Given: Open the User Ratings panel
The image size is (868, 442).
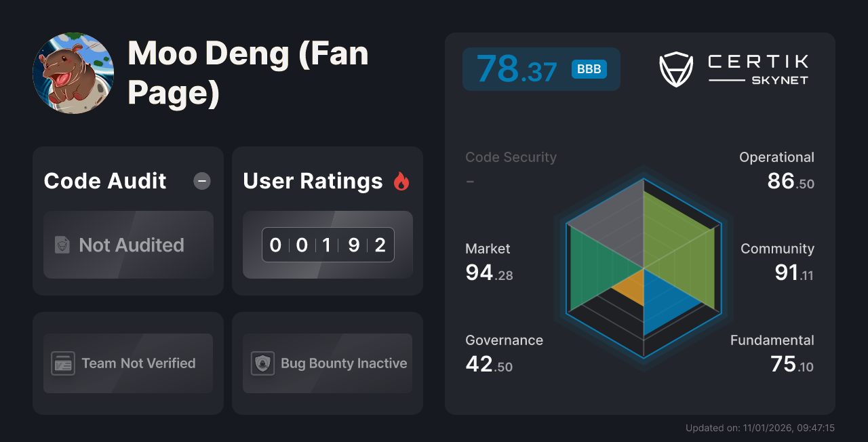Looking at the screenshot, I should click(x=327, y=220).
